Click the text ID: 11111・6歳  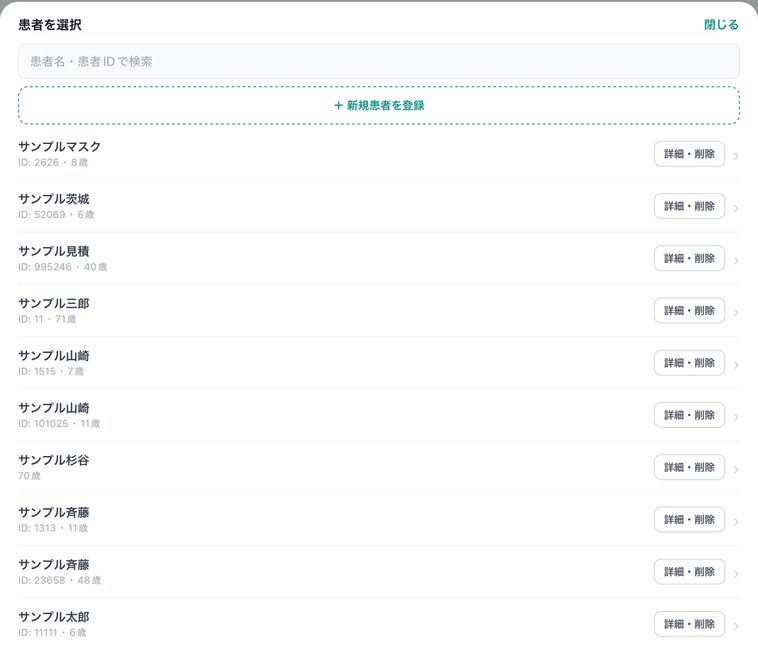pyautogui.click(x=52, y=632)
